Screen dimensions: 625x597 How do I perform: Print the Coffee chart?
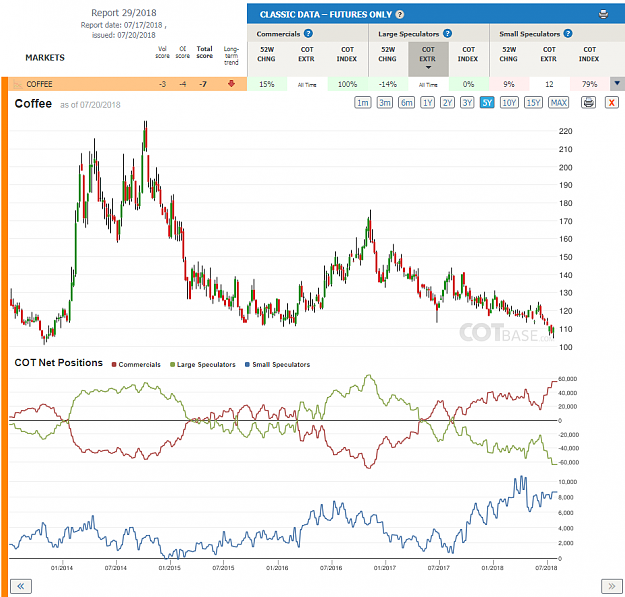click(x=588, y=103)
